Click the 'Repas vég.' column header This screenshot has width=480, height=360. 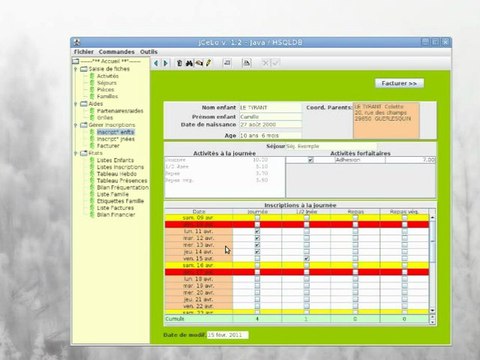point(404,212)
